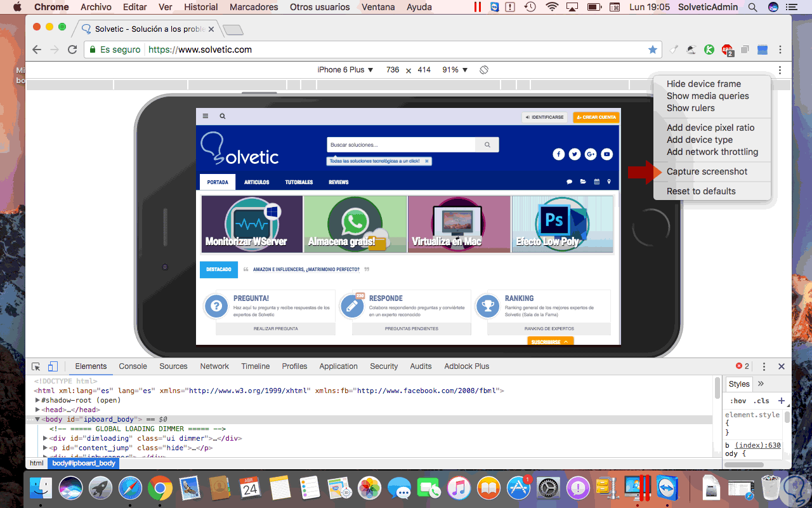The image size is (812, 508).
Task: Choose Reset to defaults
Action: click(x=712, y=191)
